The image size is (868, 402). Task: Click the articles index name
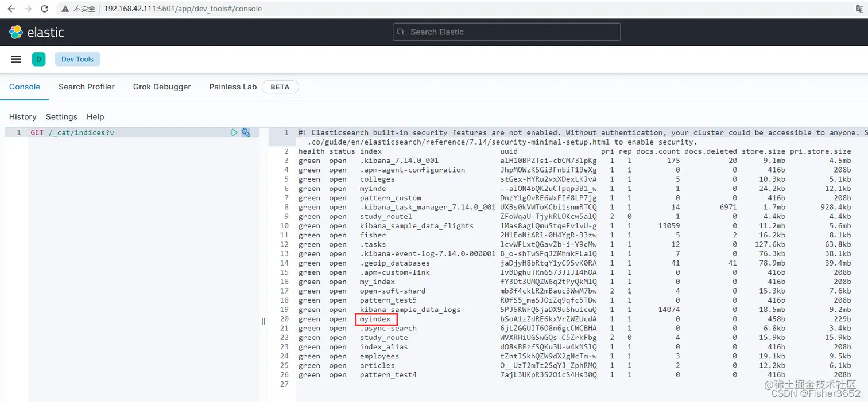(377, 365)
